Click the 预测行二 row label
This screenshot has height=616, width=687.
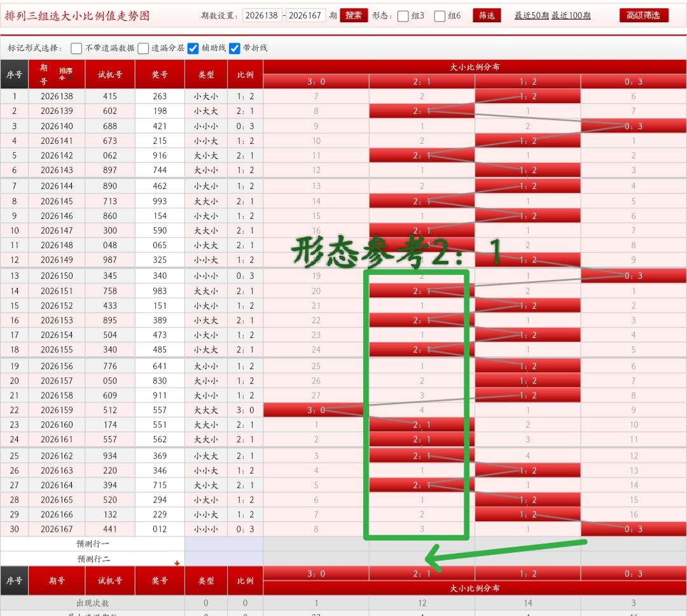pyautogui.click(x=92, y=559)
